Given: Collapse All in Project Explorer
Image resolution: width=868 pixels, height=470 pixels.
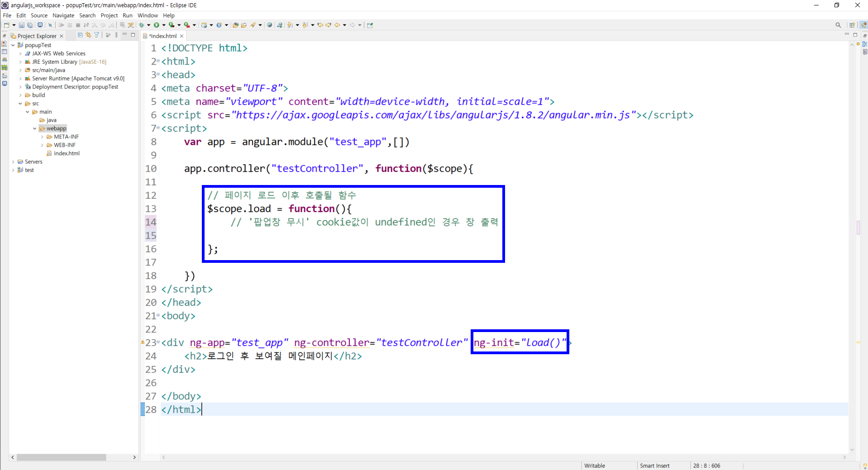Looking at the screenshot, I should tap(80, 35).
